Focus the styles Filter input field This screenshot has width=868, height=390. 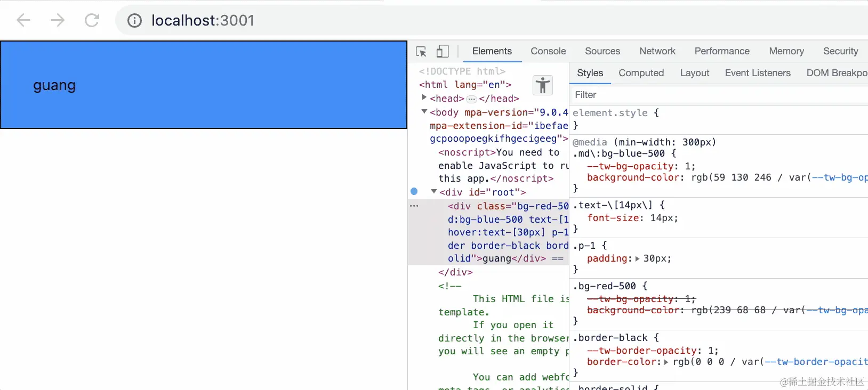click(719, 95)
